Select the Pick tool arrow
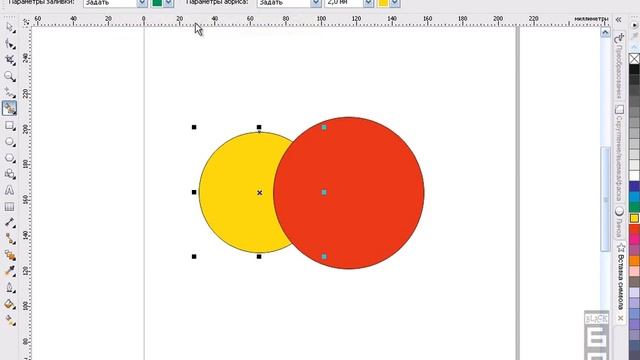 coord(10,28)
